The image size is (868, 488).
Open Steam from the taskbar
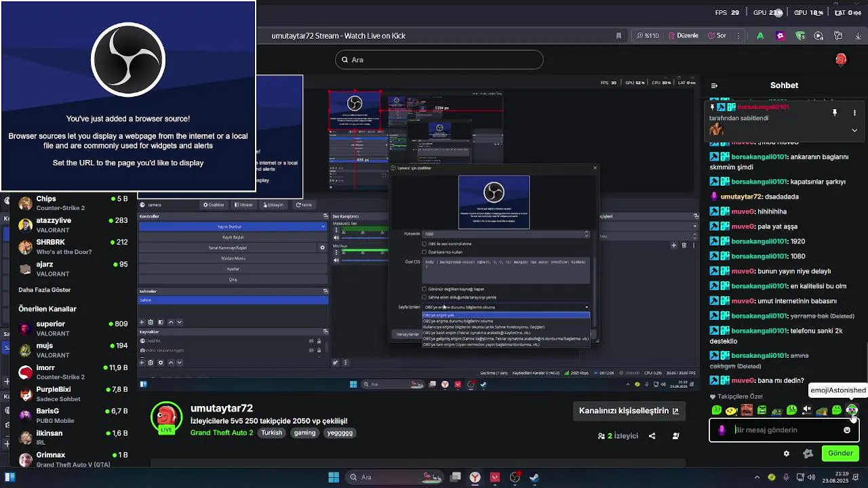coord(534,477)
